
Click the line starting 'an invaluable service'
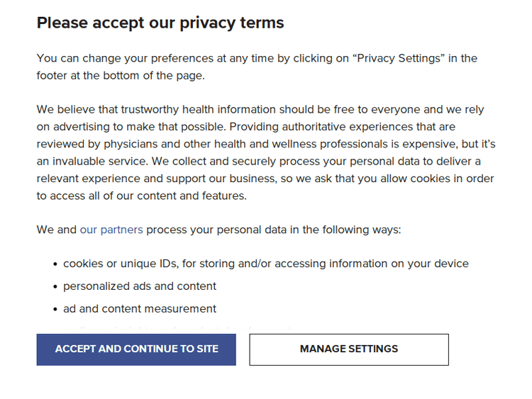tap(258, 162)
